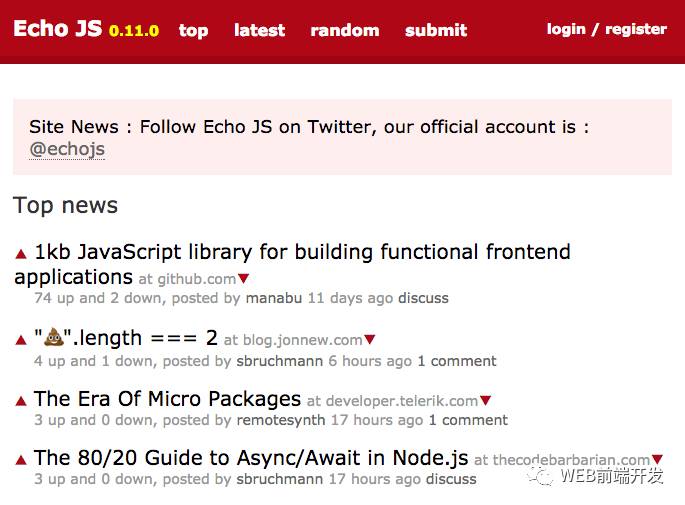
Task: Upvote the ".length === 2" story
Action: (21, 340)
